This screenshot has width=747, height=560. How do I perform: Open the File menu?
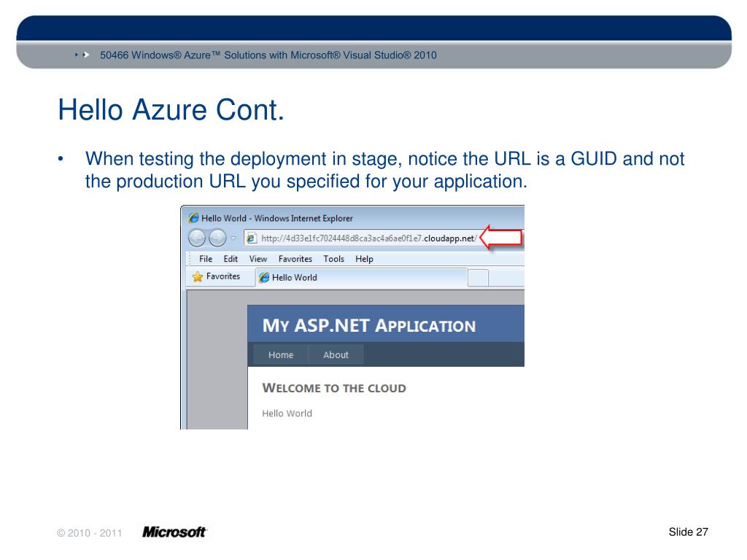coord(206,259)
